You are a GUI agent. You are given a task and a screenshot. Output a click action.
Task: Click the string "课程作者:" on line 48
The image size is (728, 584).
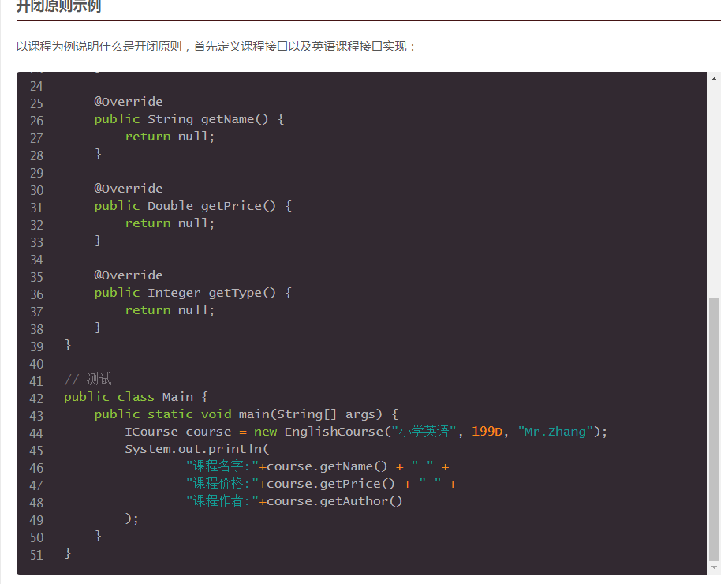(x=222, y=501)
